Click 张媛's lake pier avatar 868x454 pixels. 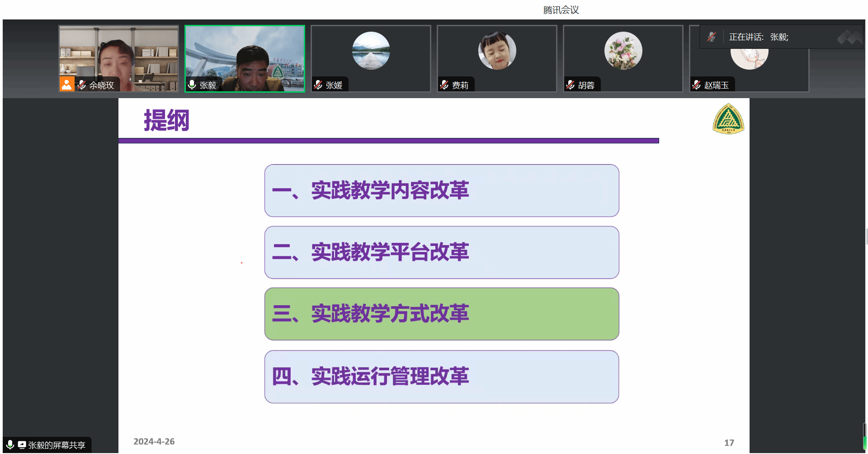point(371,51)
